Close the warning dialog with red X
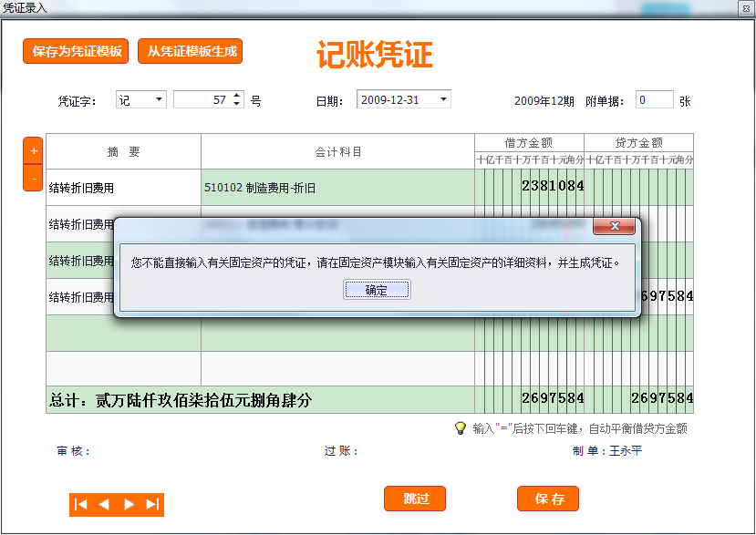This screenshot has width=756, height=535. coord(614,226)
